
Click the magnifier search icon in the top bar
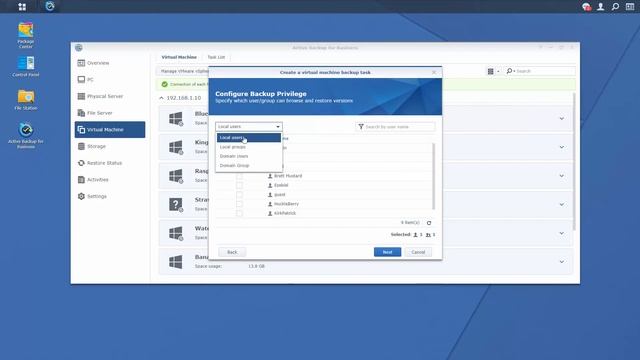coord(615,7)
